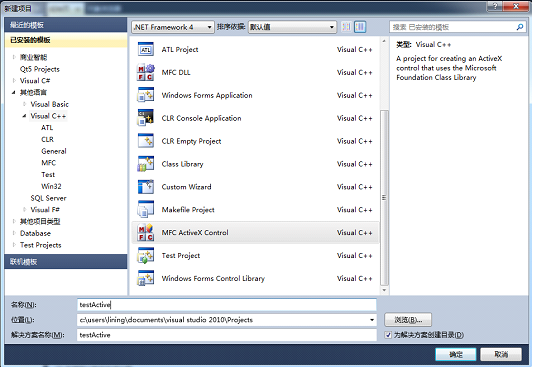Select the CLR tree category
The width and height of the screenshot is (533, 367).
(x=47, y=139)
